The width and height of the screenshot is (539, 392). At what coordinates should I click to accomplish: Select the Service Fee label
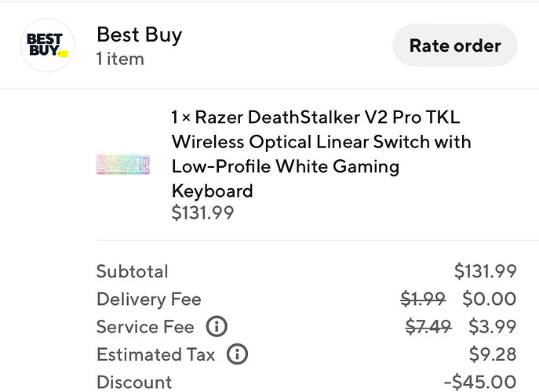coord(145,326)
